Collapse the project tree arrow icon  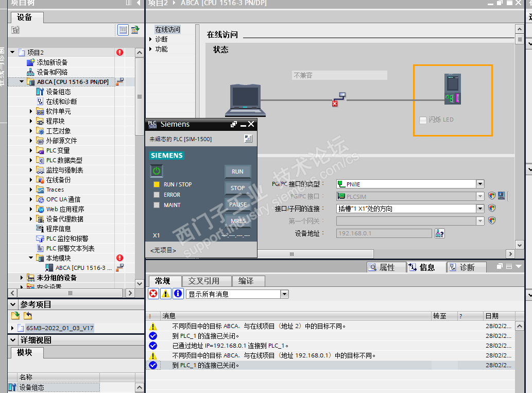[139, 3]
